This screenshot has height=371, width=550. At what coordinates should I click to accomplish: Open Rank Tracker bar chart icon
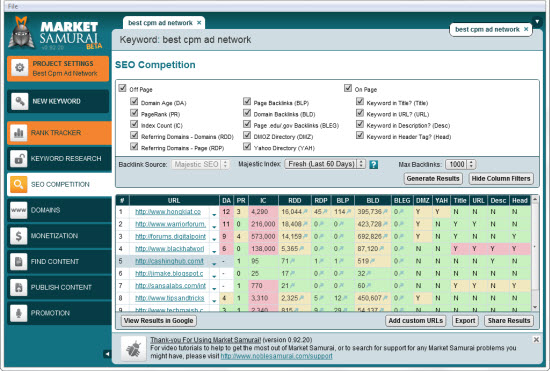click(19, 133)
